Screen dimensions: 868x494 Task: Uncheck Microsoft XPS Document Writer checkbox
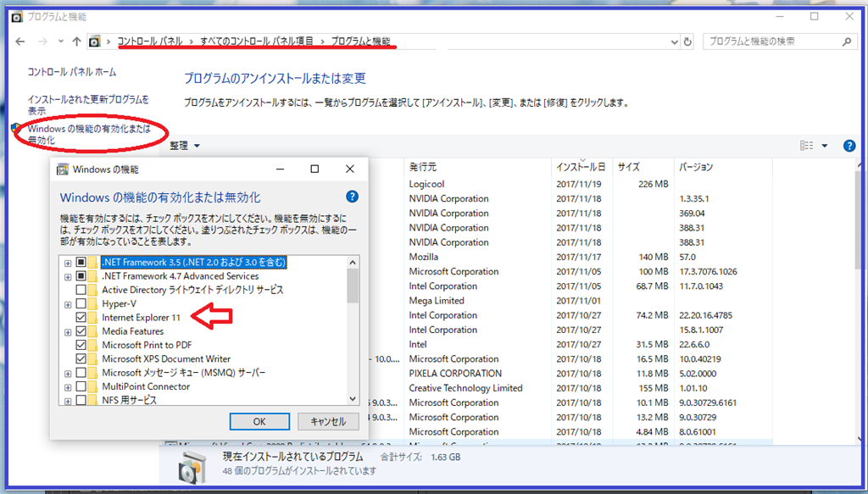pyautogui.click(x=81, y=359)
